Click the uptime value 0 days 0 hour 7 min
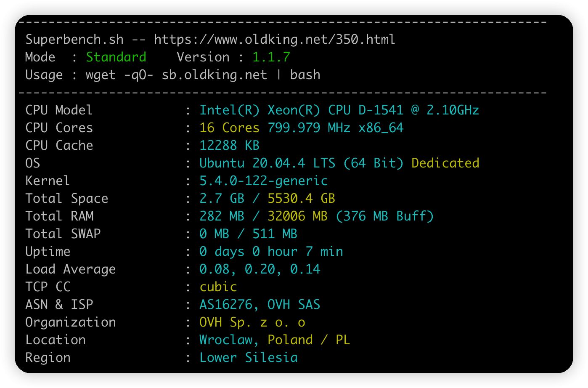 coord(271,252)
